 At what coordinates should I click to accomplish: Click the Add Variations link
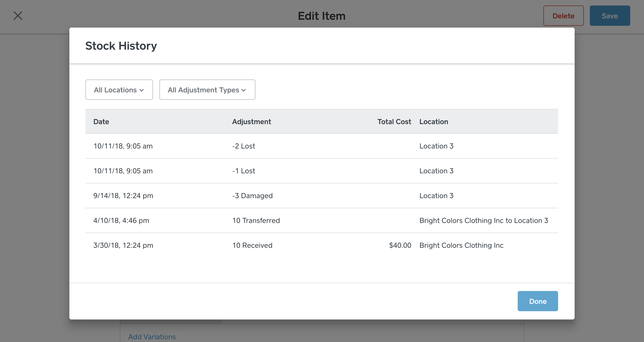[152, 336]
